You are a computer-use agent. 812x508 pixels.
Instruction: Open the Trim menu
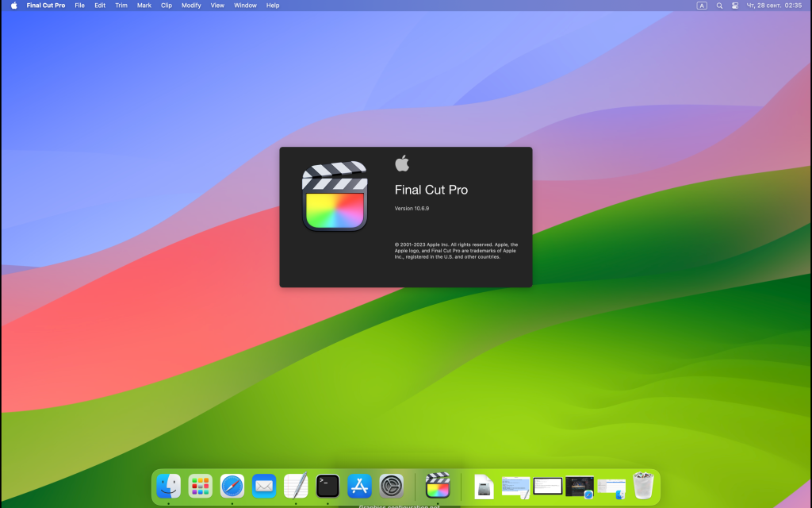click(x=121, y=6)
